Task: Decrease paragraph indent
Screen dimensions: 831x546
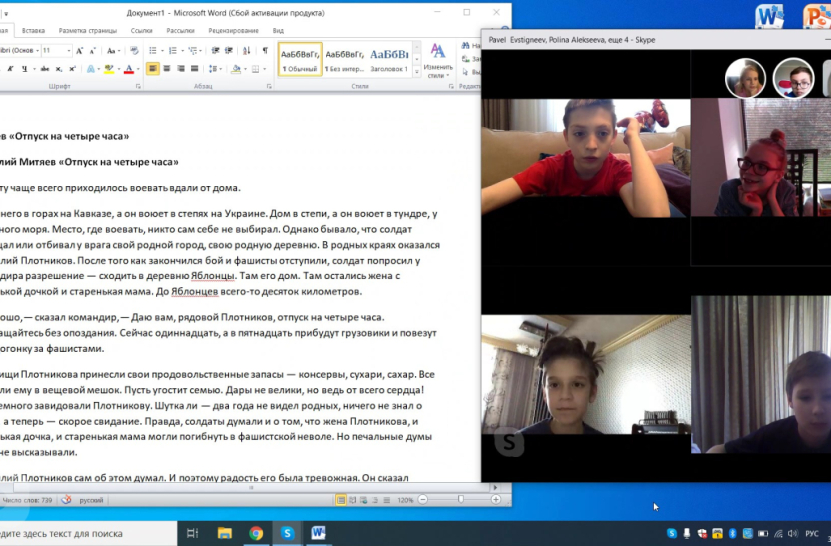Action: 215,51
